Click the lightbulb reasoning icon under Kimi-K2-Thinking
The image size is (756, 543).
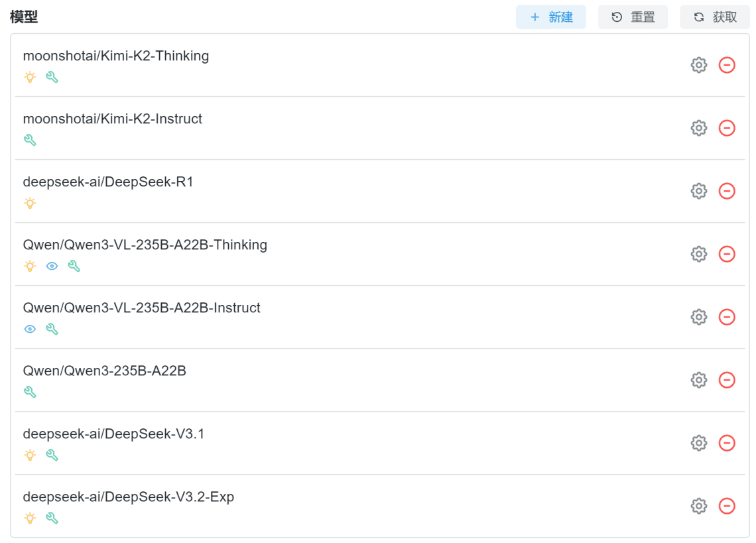click(30, 77)
